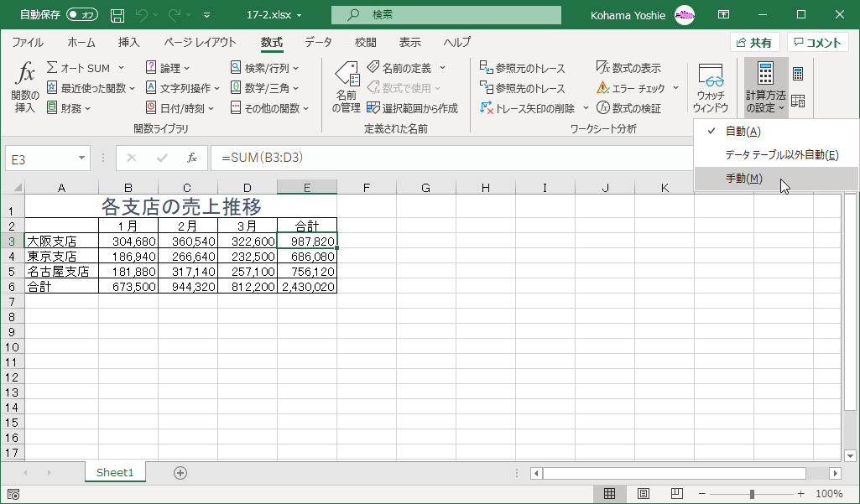The image size is (860, 504).
Task: Click the Comments (コメント) button
Action: [818, 43]
